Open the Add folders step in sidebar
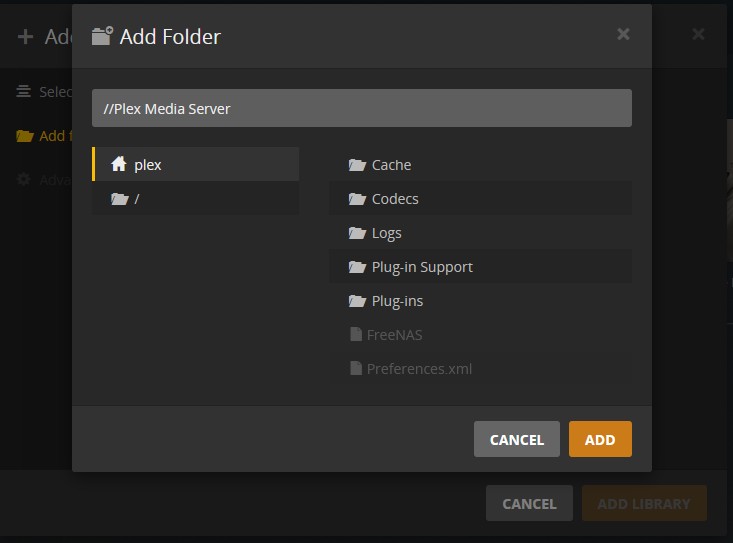Image resolution: width=733 pixels, height=543 pixels. [44, 136]
